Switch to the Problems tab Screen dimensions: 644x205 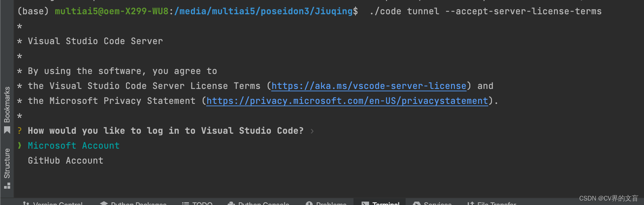click(x=326, y=203)
